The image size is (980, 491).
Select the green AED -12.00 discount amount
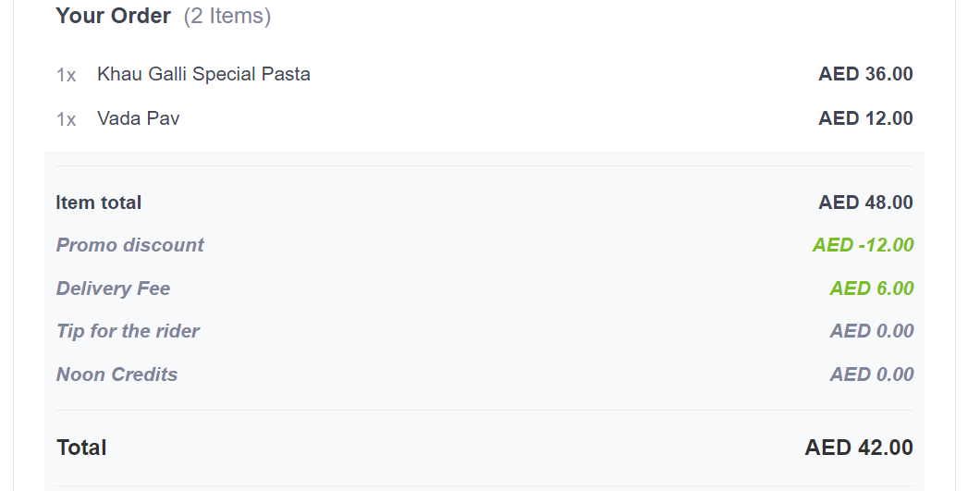(x=864, y=245)
